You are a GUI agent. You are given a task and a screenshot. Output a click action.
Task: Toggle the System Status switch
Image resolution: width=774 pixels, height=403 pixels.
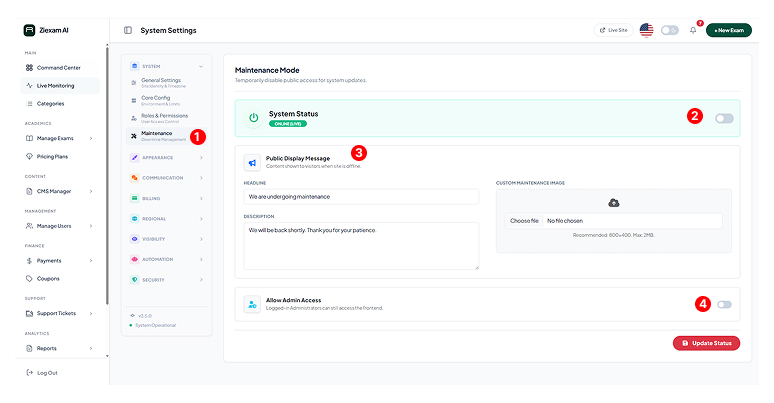tap(724, 118)
